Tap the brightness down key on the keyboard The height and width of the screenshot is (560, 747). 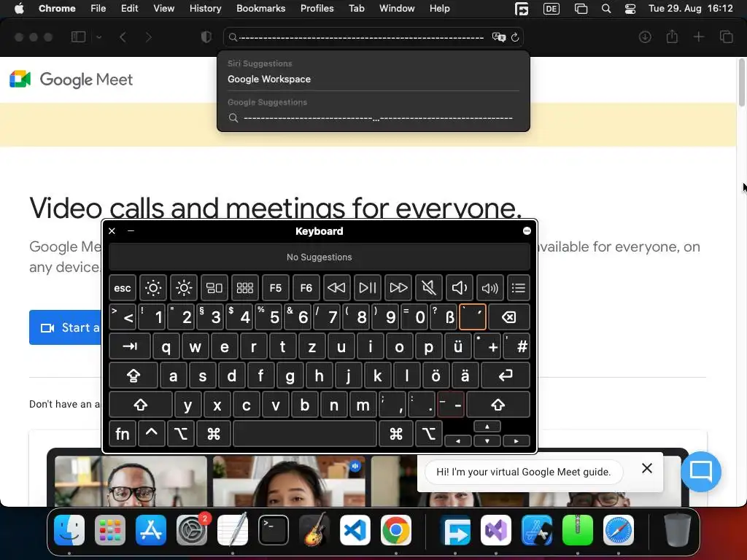click(153, 288)
